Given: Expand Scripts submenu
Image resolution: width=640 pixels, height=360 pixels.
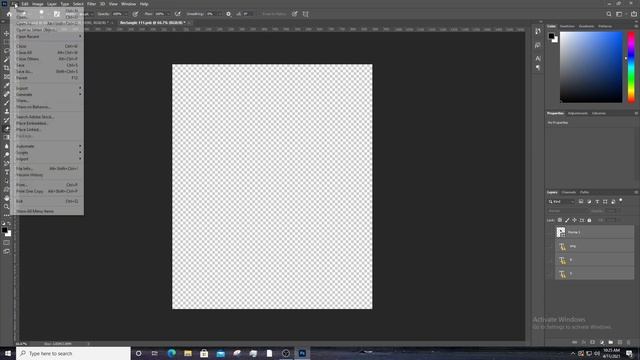Looking at the screenshot, I should tap(47, 153).
